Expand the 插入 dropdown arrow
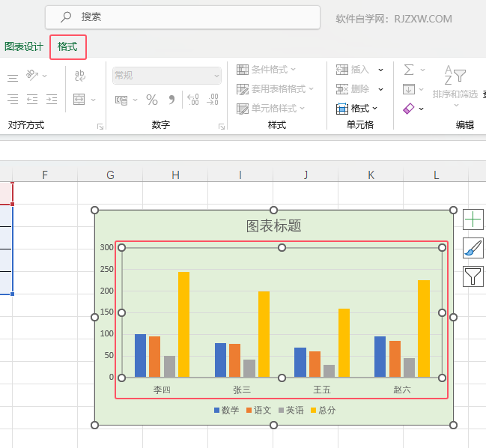The height and width of the screenshot is (448, 486). [381, 70]
